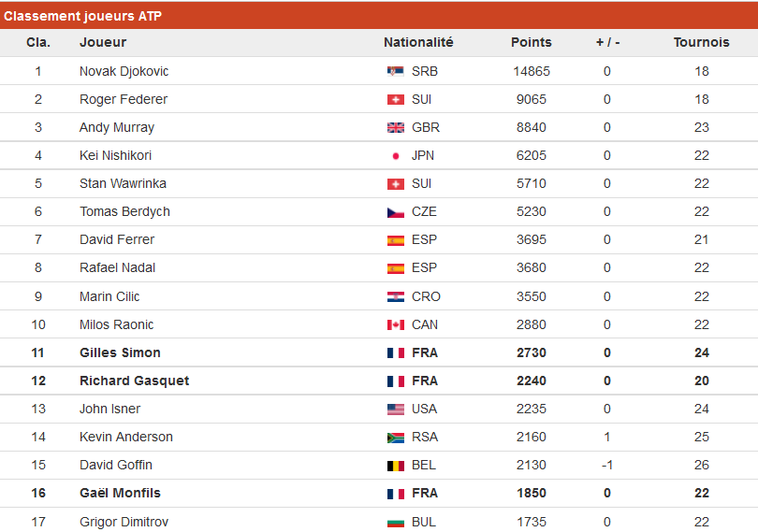Open Gaël Monfils player name
Viewport: 758px width, 532px height.
coord(120,493)
